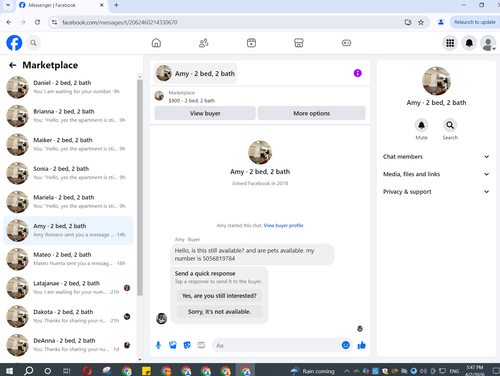Send quick response 'Sorry, it's not available.'
Image resolution: width=500 pixels, height=376 pixels.
(219, 312)
